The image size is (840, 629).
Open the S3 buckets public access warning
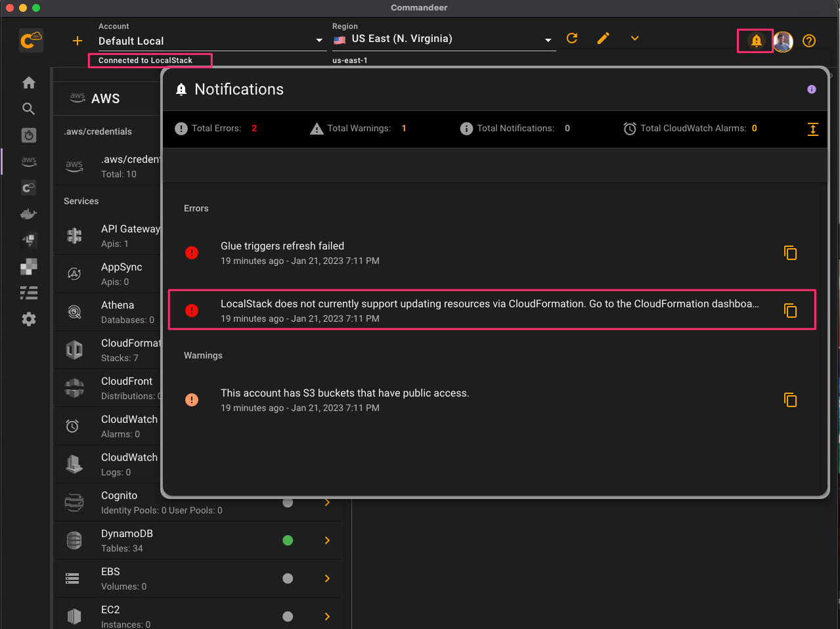(x=491, y=400)
